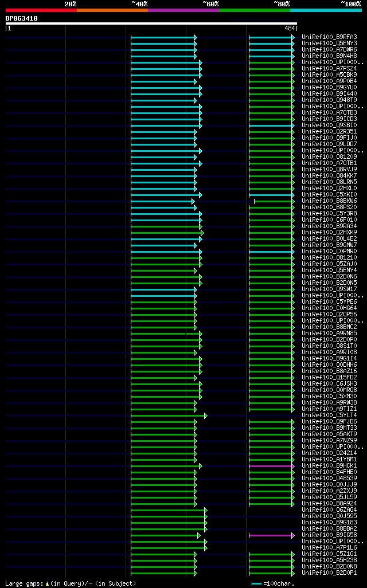The height and width of the screenshot is (588, 367).
Task: Open UniRef100_Q5ZAJ0 entry
Action: pos(330,264)
